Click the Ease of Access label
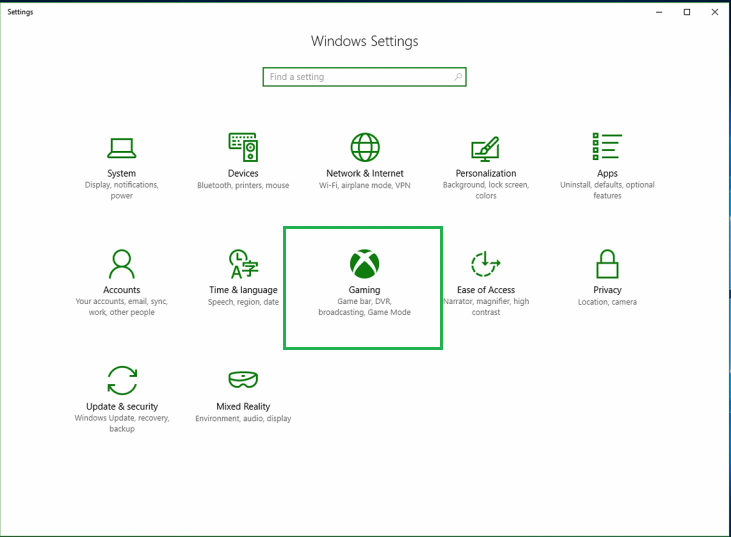This screenshot has width=731, height=537. point(486,290)
